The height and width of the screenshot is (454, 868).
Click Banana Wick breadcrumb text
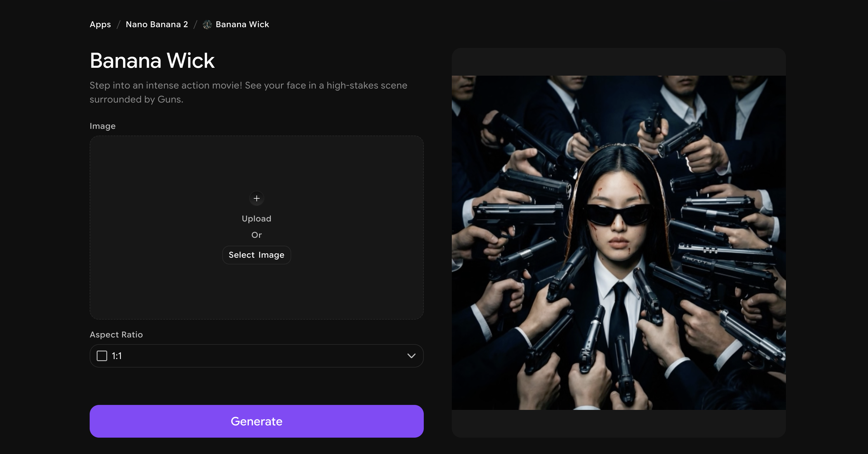242,25
